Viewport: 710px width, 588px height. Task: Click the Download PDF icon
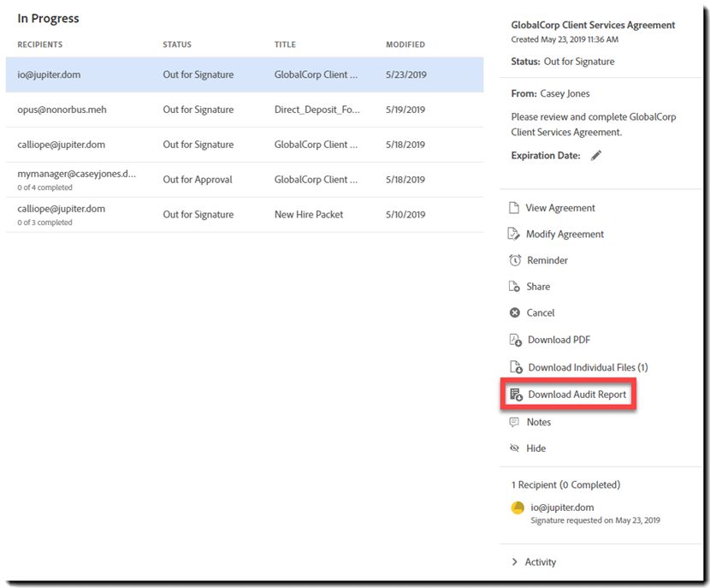pyautogui.click(x=516, y=340)
